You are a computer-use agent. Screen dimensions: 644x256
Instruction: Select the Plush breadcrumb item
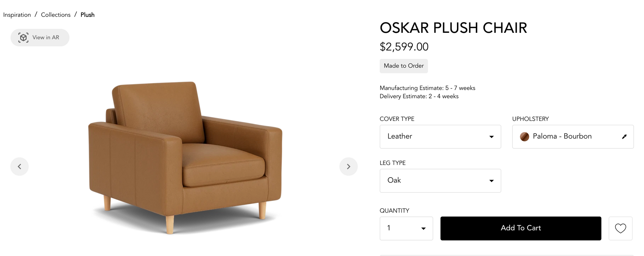87,15
